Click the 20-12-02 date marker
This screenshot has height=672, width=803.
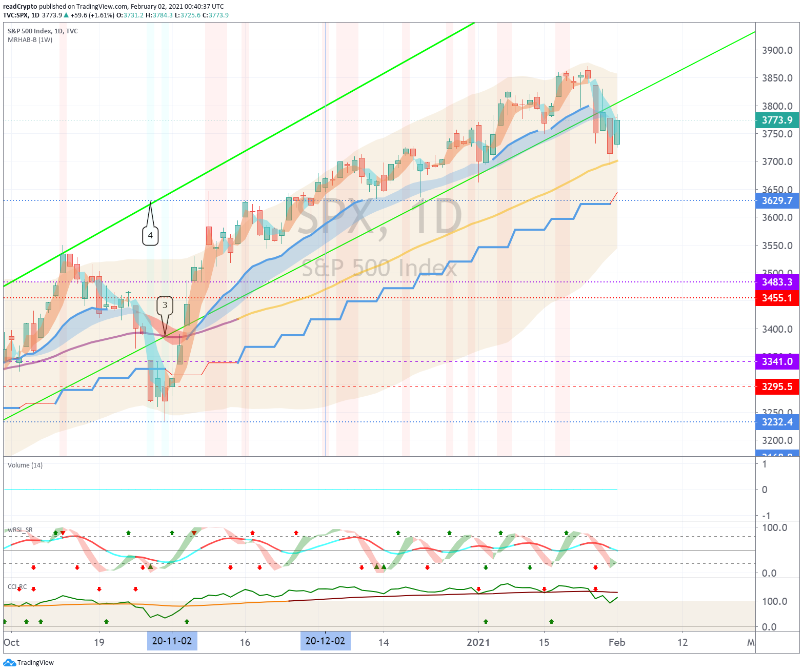coord(325,641)
